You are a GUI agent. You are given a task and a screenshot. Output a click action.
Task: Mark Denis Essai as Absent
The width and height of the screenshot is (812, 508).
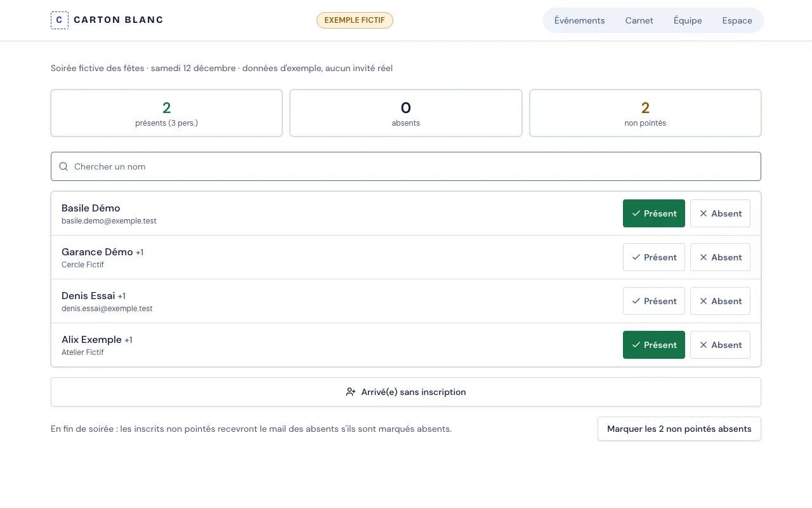[x=720, y=301]
